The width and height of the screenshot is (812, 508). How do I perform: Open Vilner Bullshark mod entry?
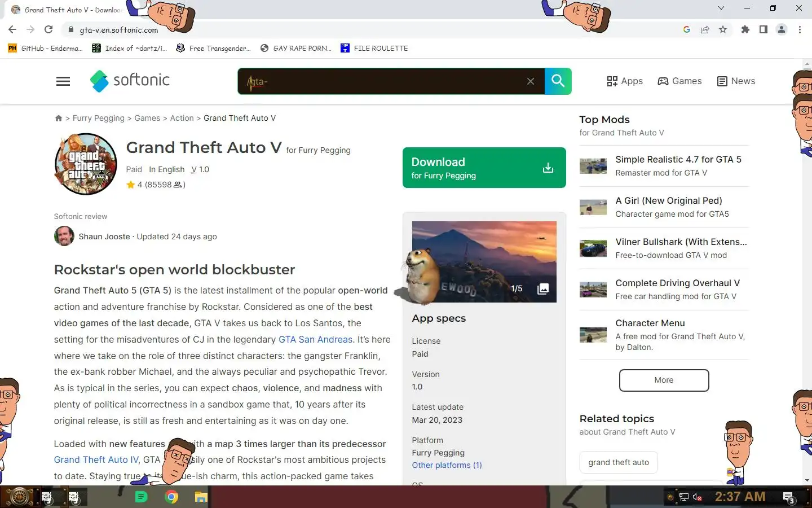(681, 242)
